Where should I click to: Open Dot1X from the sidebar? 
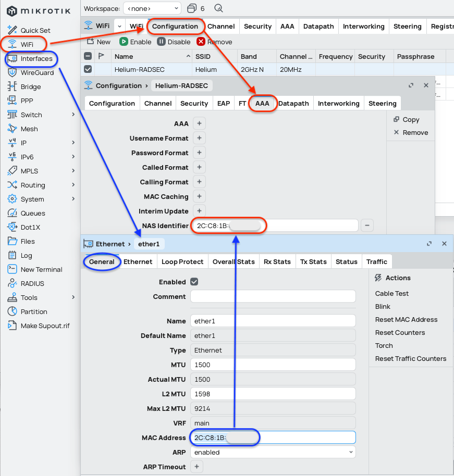[x=30, y=228]
